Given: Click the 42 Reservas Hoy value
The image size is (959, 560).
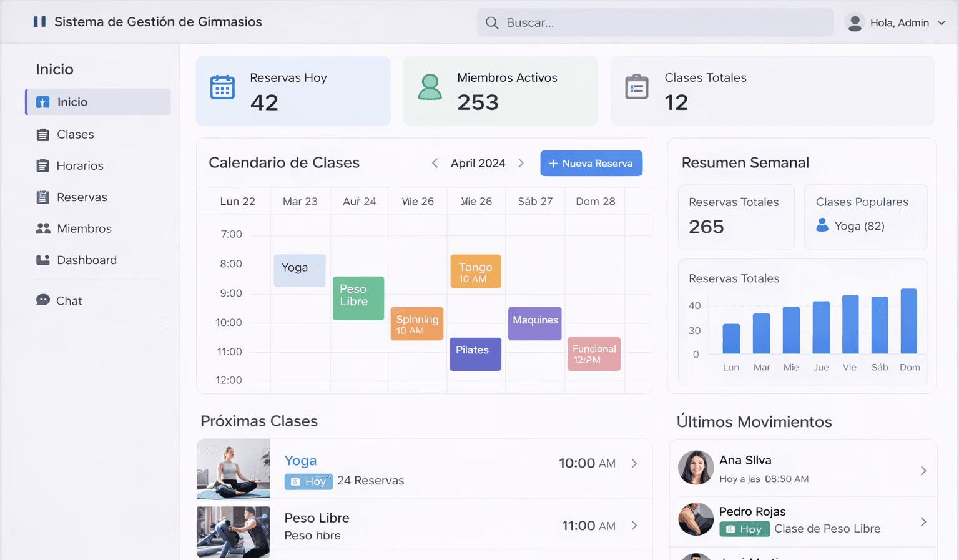Looking at the screenshot, I should click(x=264, y=102).
